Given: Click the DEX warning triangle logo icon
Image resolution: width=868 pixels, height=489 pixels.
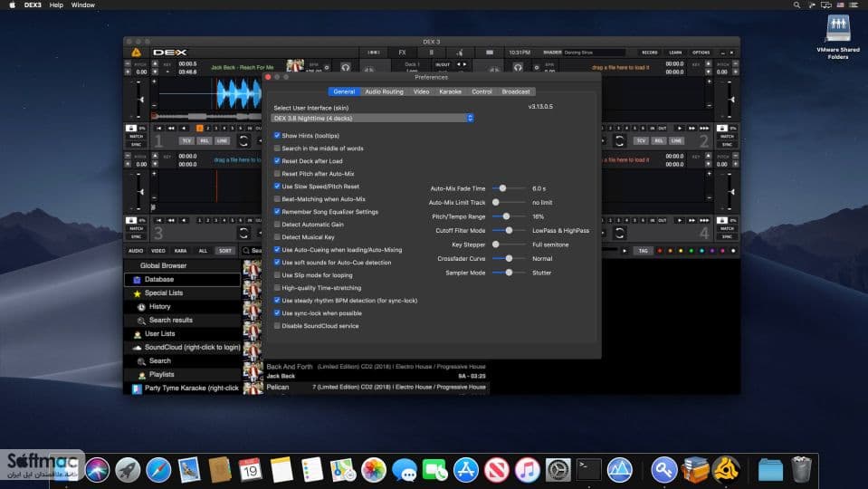Looking at the screenshot, I should pyautogui.click(x=136, y=52).
